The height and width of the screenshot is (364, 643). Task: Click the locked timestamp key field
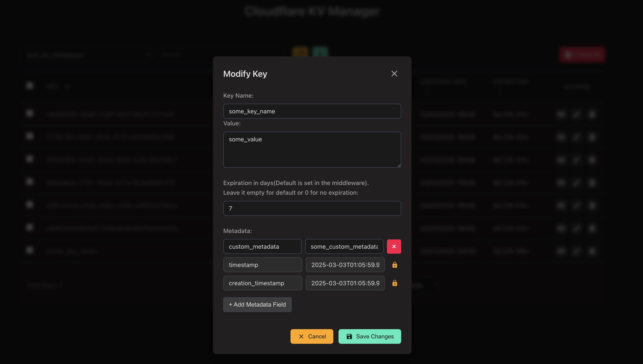coord(262,265)
